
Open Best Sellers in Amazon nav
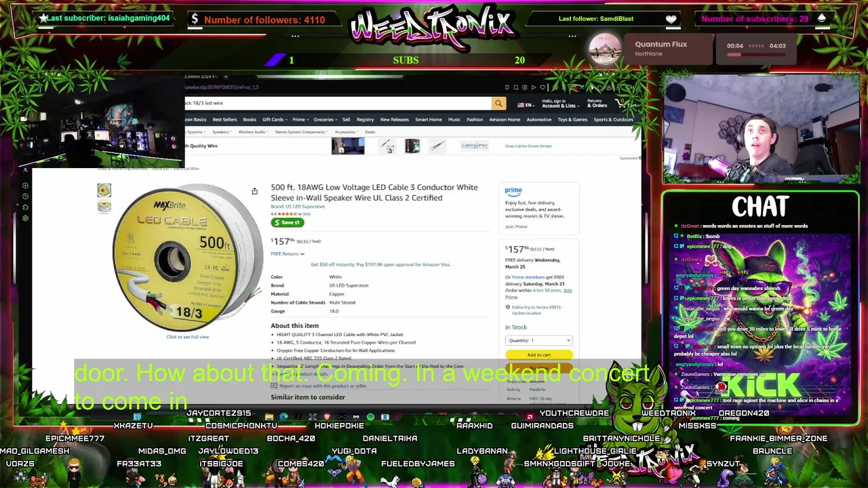point(224,119)
